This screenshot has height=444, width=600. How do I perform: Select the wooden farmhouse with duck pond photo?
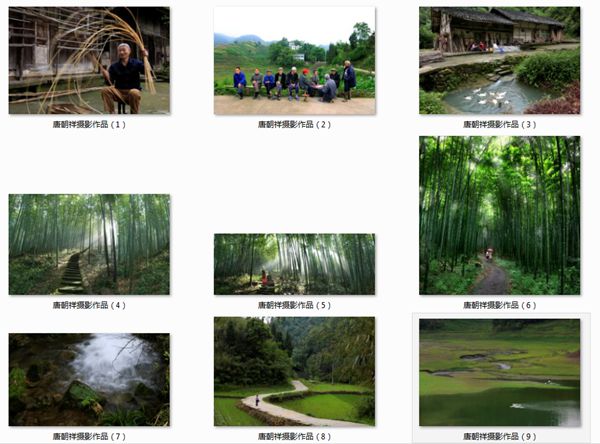click(x=499, y=60)
